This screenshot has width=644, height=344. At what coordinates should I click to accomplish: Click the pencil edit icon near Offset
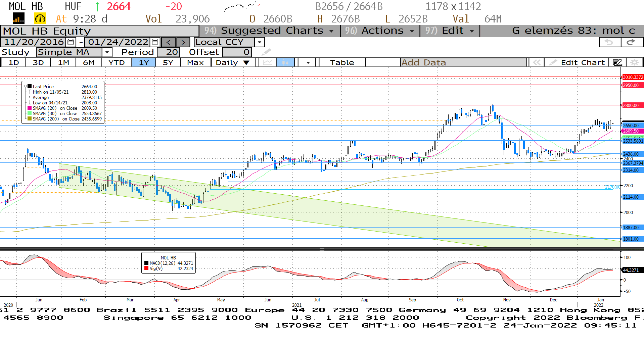(x=266, y=52)
